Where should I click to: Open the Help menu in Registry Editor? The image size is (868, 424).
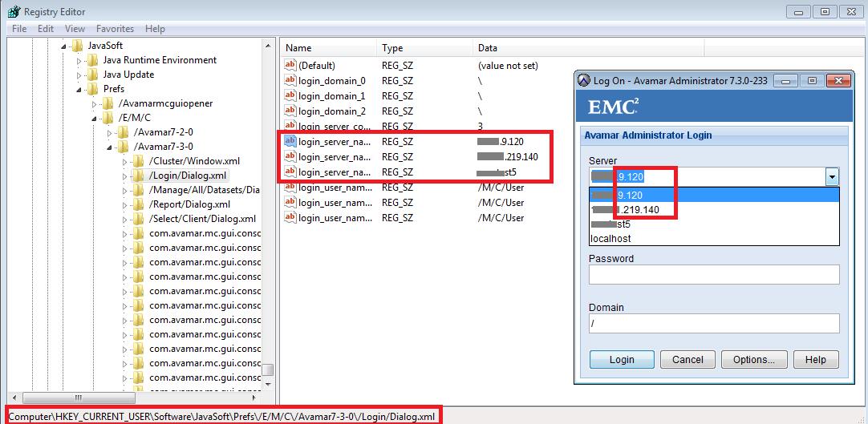tap(155, 29)
